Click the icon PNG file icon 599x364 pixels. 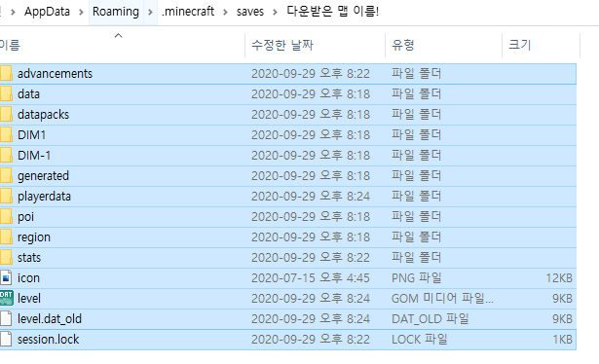point(6,278)
